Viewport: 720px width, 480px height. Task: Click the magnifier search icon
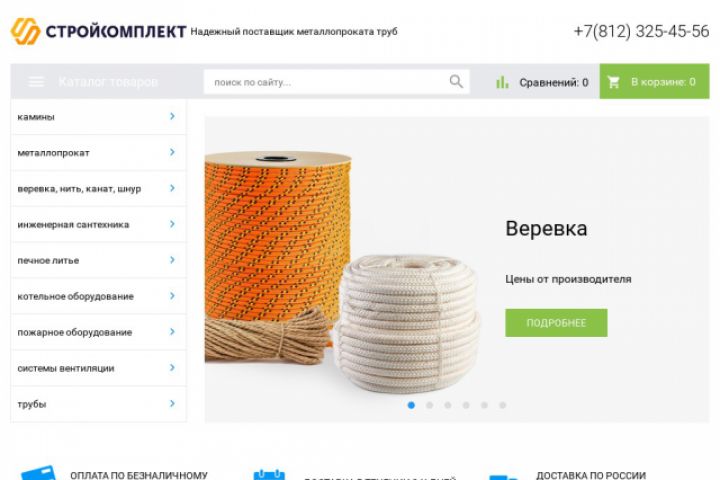[x=456, y=81]
